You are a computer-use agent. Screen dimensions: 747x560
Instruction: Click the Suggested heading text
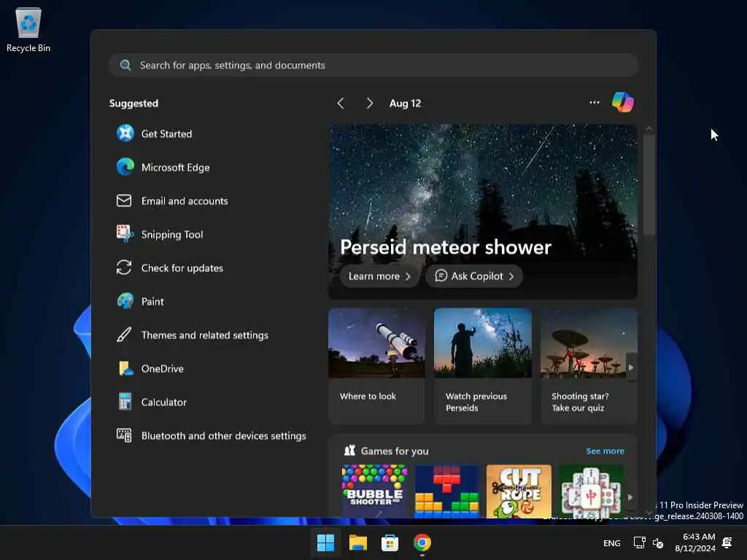pyautogui.click(x=133, y=104)
